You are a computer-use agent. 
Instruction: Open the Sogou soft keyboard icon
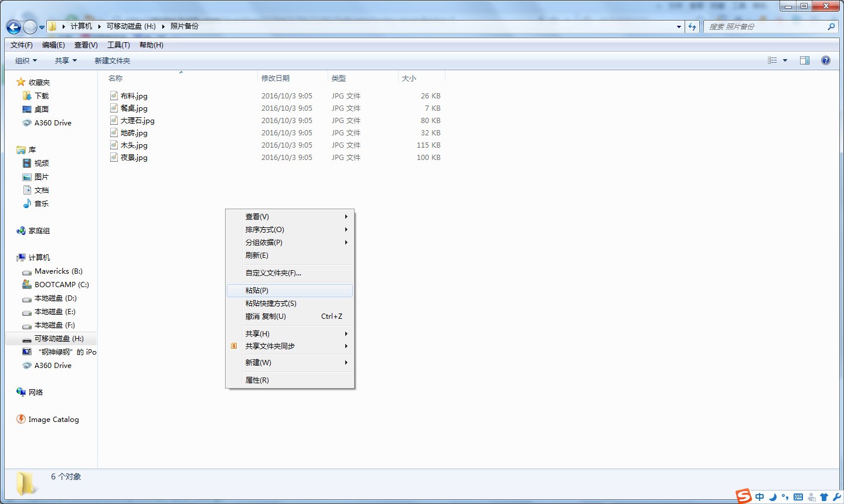[798, 497]
